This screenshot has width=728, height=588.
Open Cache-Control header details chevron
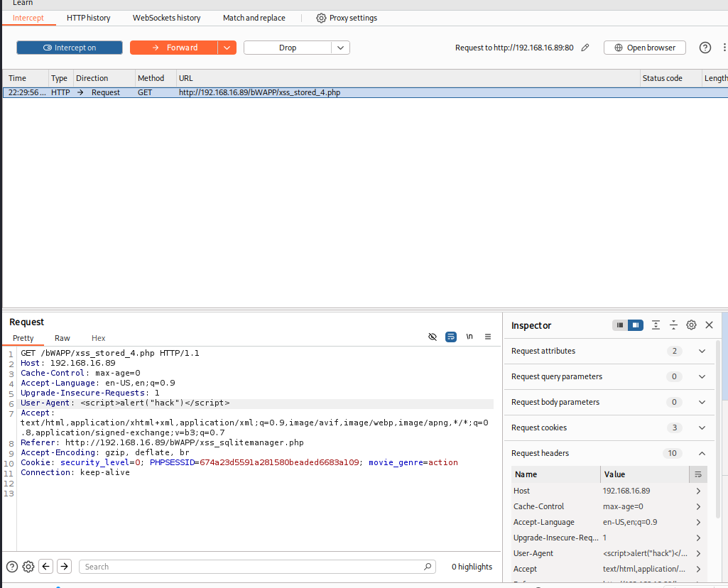tap(698, 507)
